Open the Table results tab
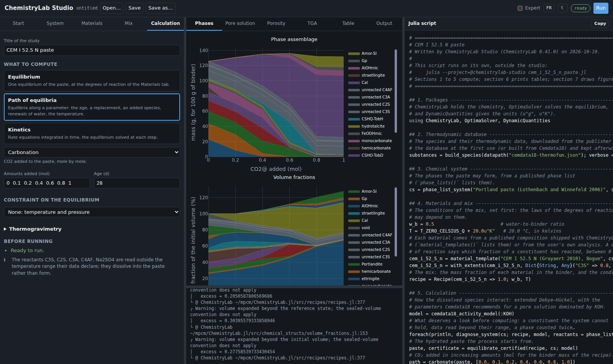613x364 pixels. point(348,23)
